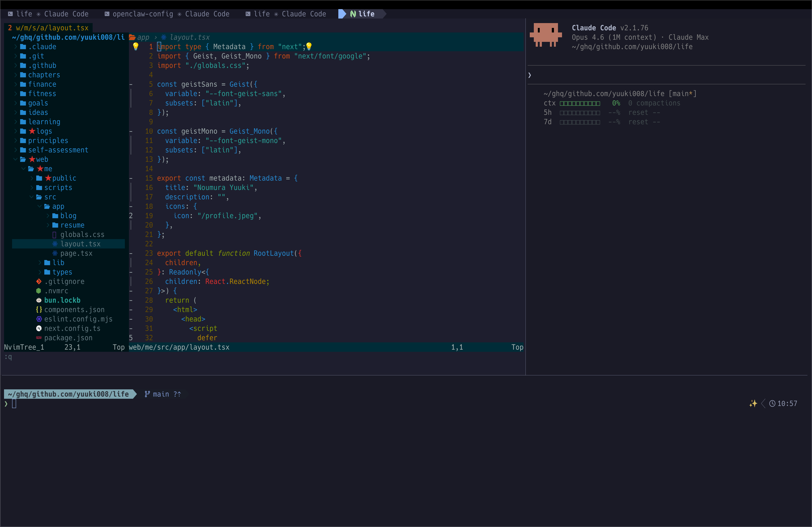
Task: Click the lightbulb code action icon left of line 1
Action: coord(135,46)
